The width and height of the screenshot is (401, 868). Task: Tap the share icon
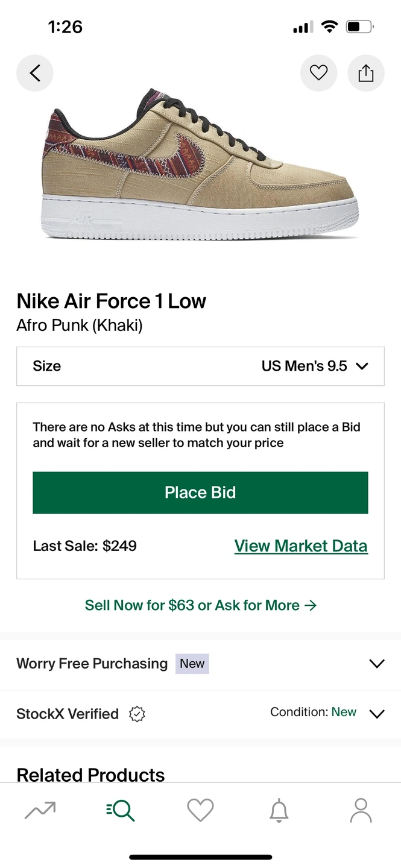(365, 73)
